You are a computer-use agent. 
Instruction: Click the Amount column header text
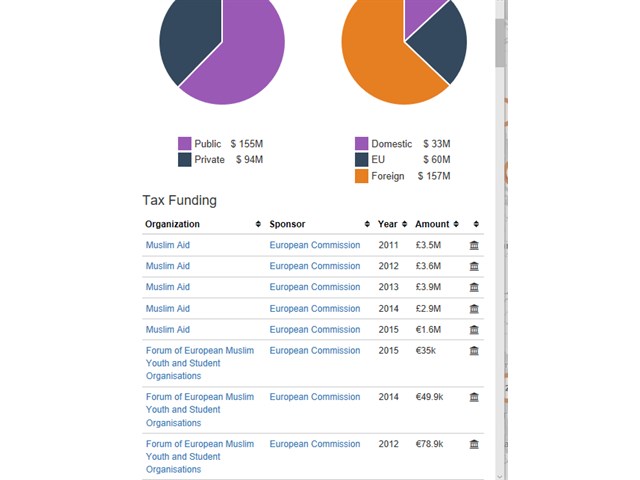432,224
